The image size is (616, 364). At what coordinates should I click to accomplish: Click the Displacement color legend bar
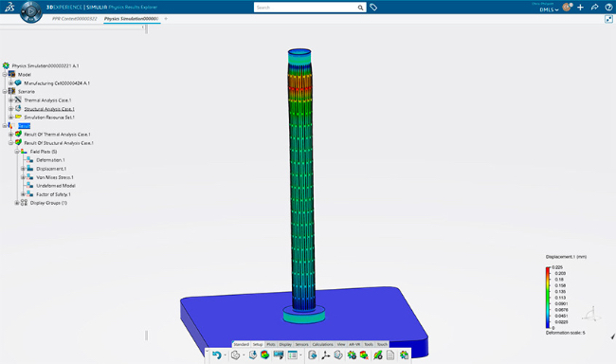[x=548, y=298]
